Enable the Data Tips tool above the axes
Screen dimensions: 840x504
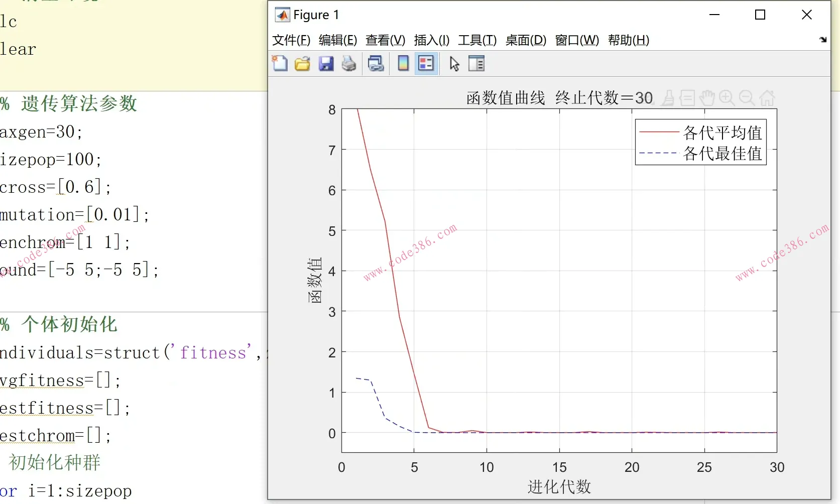click(x=687, y=97)
